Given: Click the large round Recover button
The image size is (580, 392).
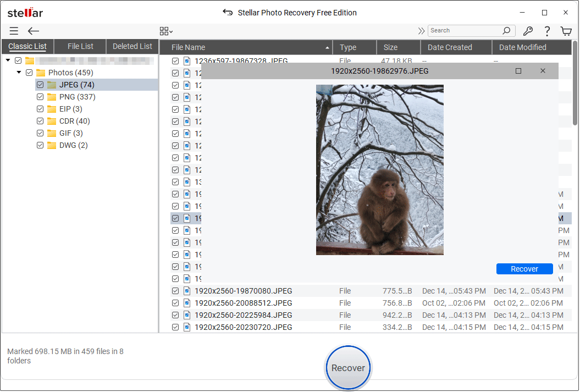Looking at the screenshot, I should pos(348,368).
